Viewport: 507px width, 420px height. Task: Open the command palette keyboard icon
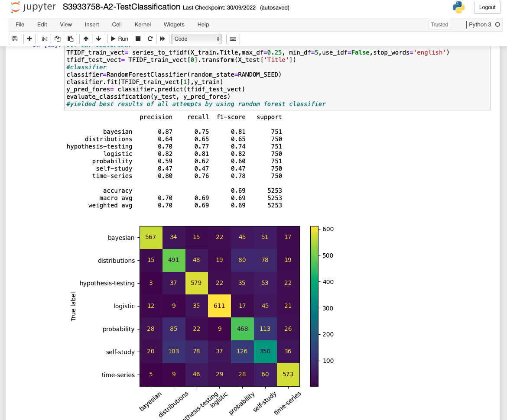click(233, 39)
